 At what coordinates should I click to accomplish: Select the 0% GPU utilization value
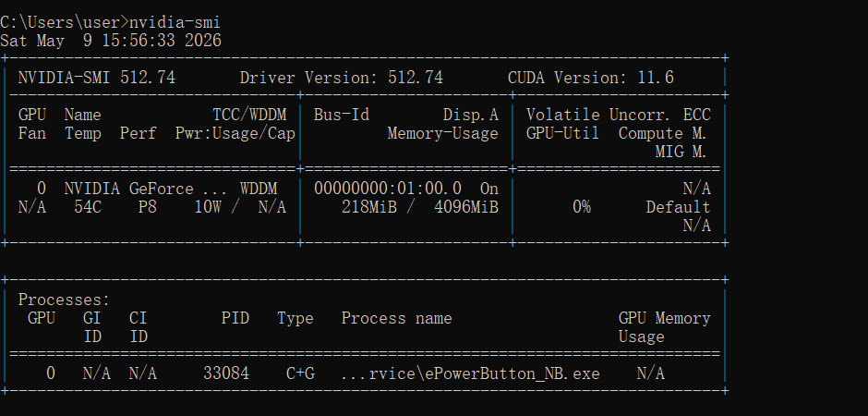581,207
